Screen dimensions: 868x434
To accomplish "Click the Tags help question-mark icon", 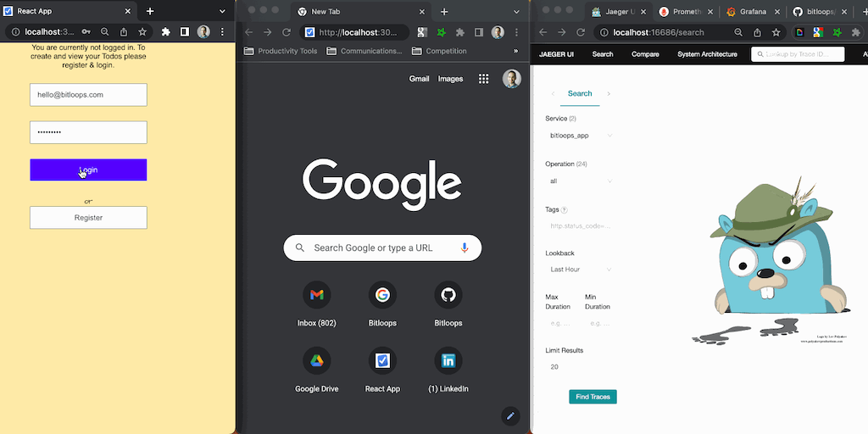I will click(x=565, y=209).
